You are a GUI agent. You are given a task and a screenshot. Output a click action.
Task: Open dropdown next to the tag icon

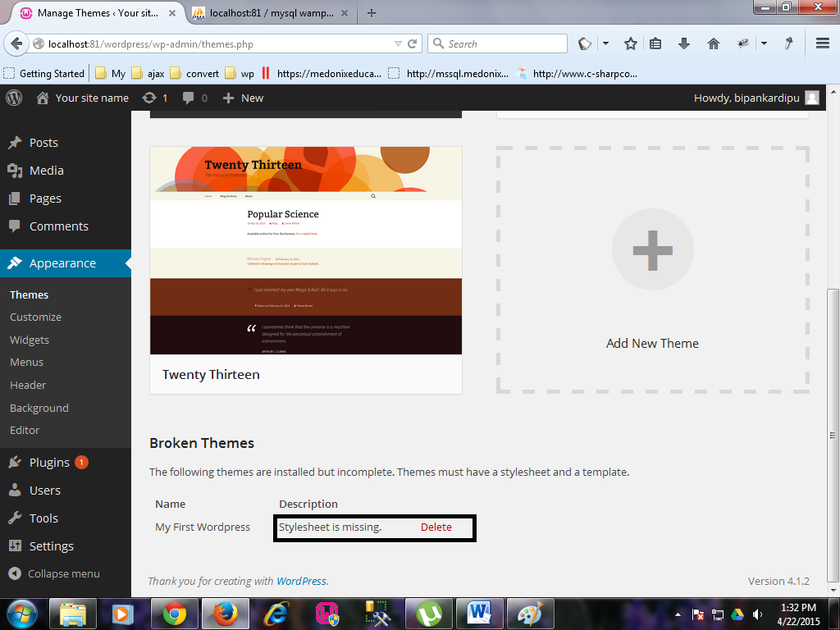[x=606, y=43]
